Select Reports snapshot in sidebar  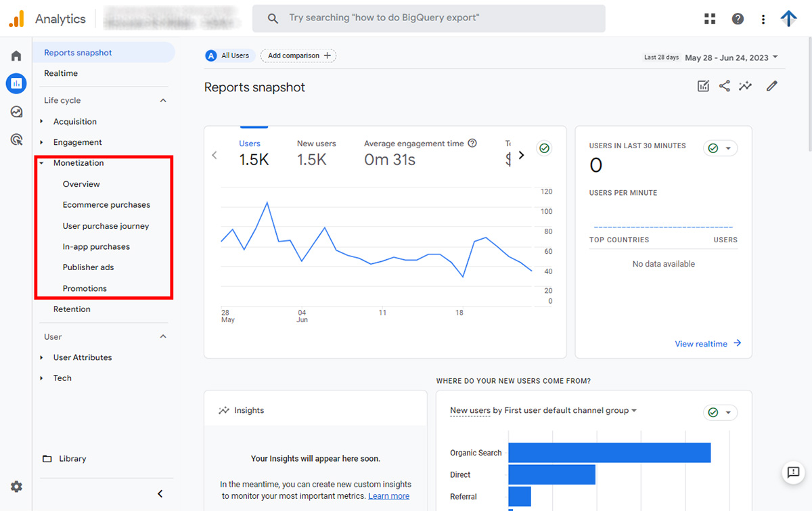[104, 53]
